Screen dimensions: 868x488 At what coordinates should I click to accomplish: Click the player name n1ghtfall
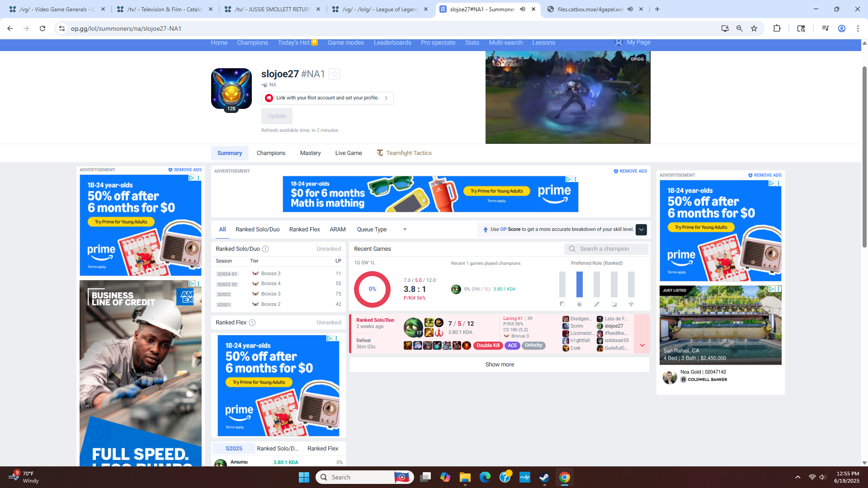click(x=580, y=341)
